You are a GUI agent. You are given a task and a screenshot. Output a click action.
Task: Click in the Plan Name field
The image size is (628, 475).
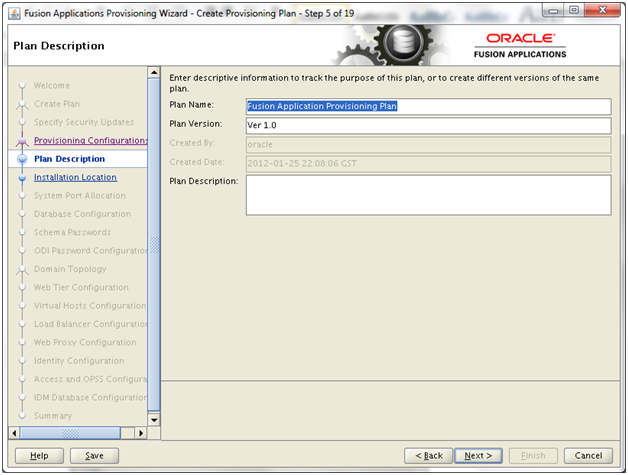(x=429, y=106)
